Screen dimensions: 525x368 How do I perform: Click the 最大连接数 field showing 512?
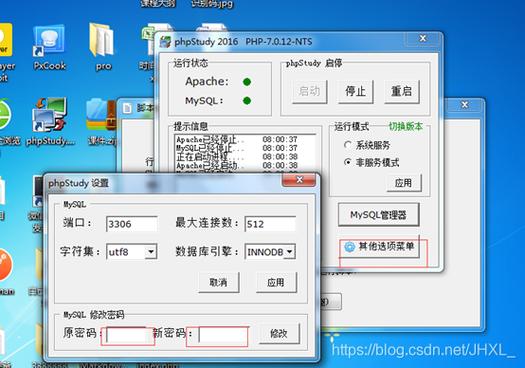click(x=270, y=224)
